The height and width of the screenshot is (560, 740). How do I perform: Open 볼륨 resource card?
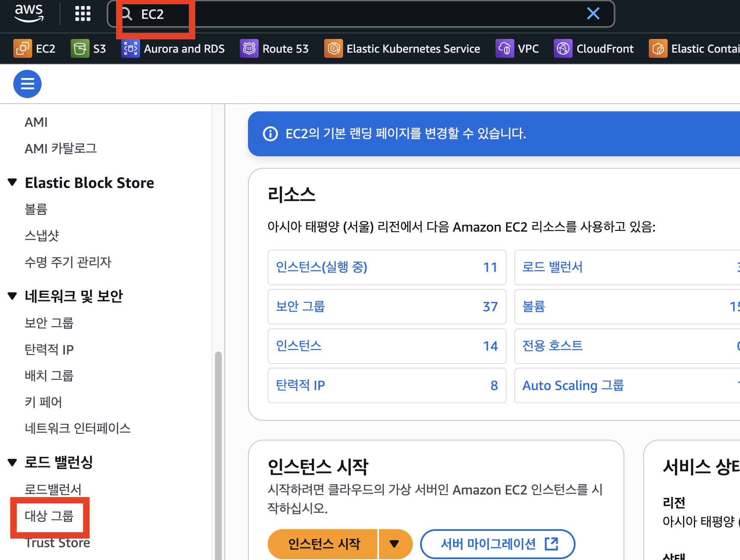pos(627,307)
